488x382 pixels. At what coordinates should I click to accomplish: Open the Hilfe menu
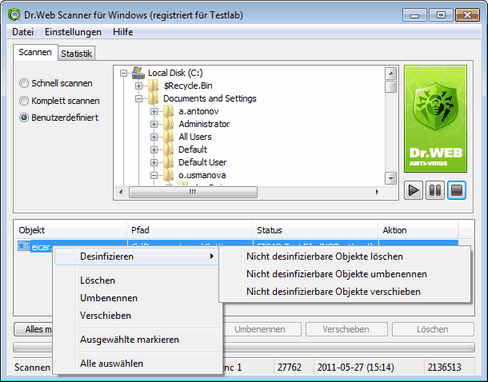[x=123, y=32]
